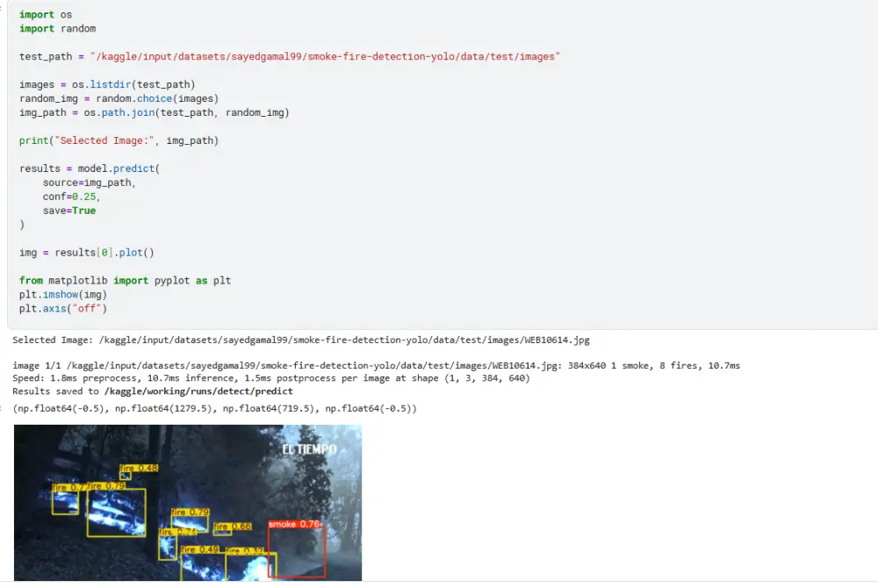Screen dimensions: 878x588
Task: Click the plt.axis("off") line
Action: [62, 308]
